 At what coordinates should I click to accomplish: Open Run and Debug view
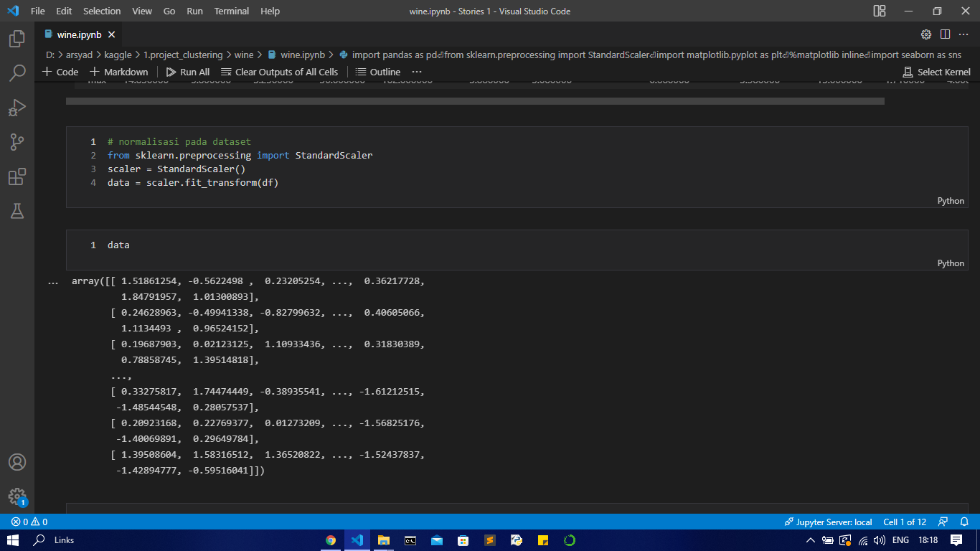pos(17,108)
